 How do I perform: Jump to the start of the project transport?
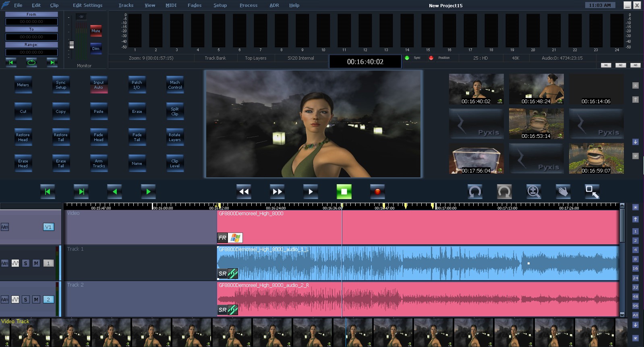(x=48, y=192)
